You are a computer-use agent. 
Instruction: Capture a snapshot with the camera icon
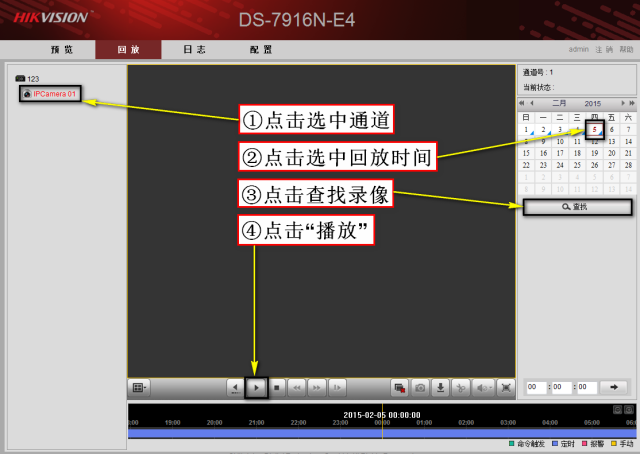420,387
